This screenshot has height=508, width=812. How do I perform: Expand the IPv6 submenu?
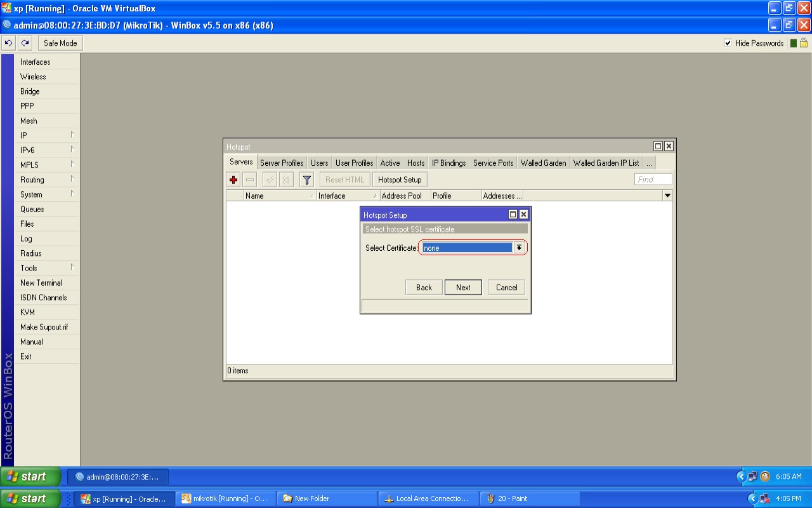tap(48, 150)
